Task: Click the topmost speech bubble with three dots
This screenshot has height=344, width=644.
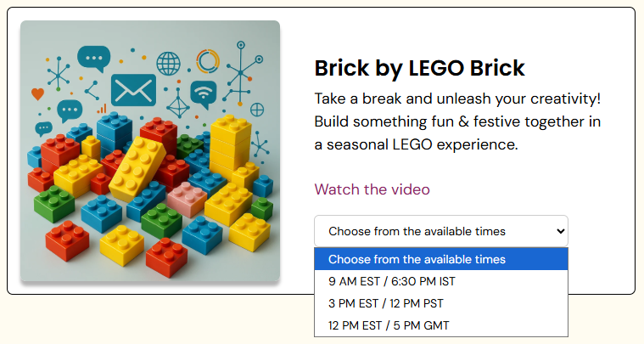Action: (93, 58)
